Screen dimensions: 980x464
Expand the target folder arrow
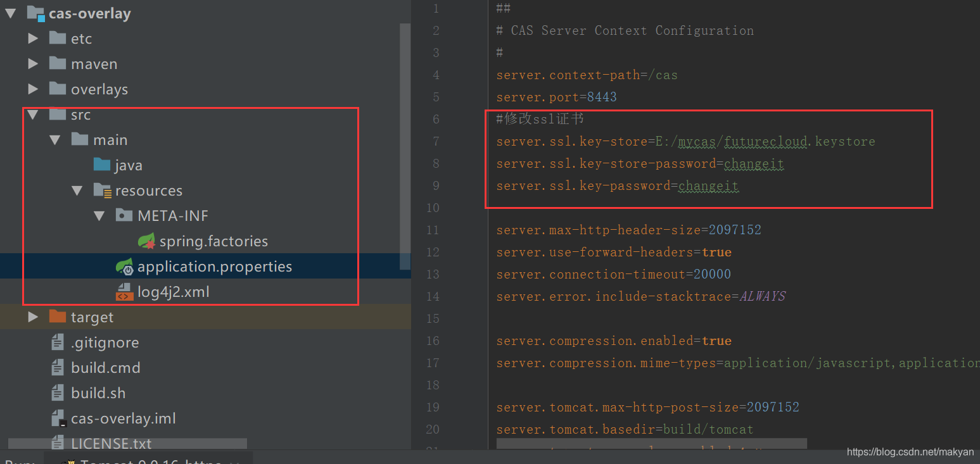click(x=33, y=317)
